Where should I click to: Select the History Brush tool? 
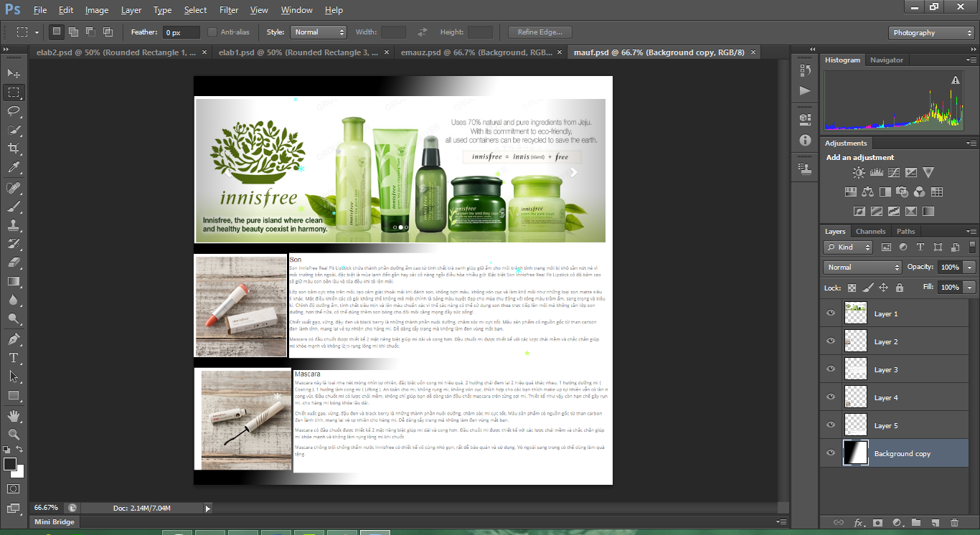pyautogui.click(x=14, y=244)
